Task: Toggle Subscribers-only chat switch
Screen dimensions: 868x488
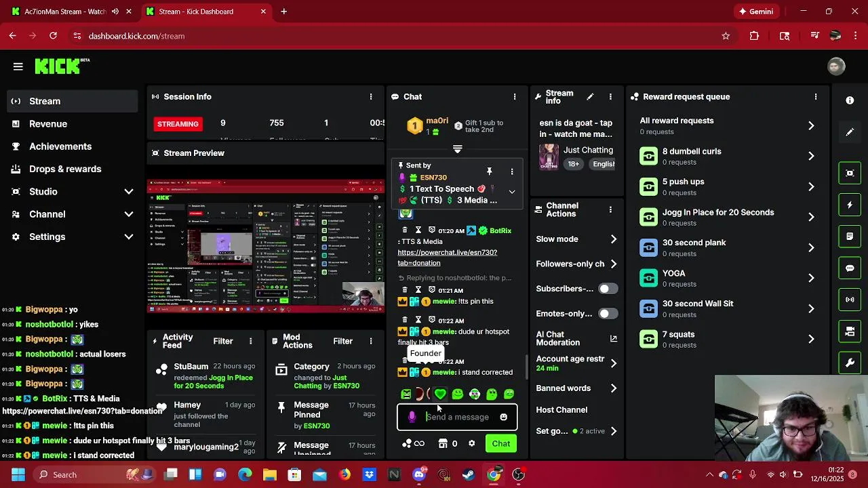Action: pos(608,289)
